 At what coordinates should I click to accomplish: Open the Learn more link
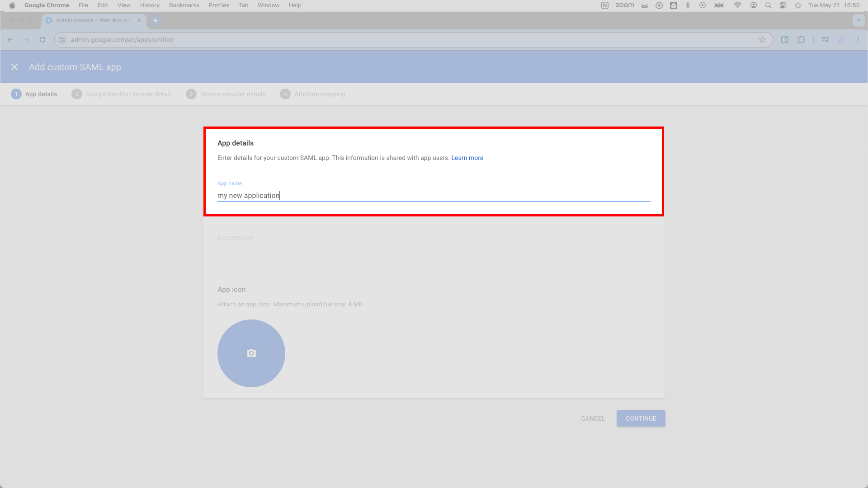(467, 157)
